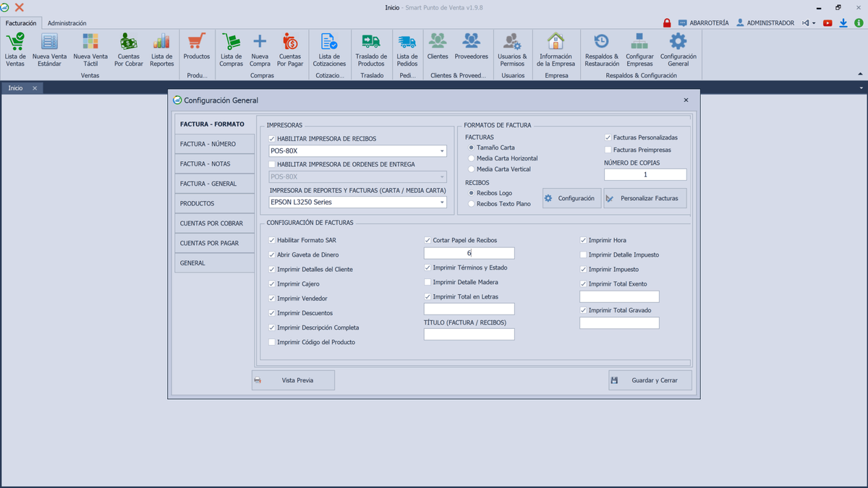Image resolution: width=868 pixels, height=488 pixels.
Task: Click Número de Copias field
Action: tap(645, 174)
